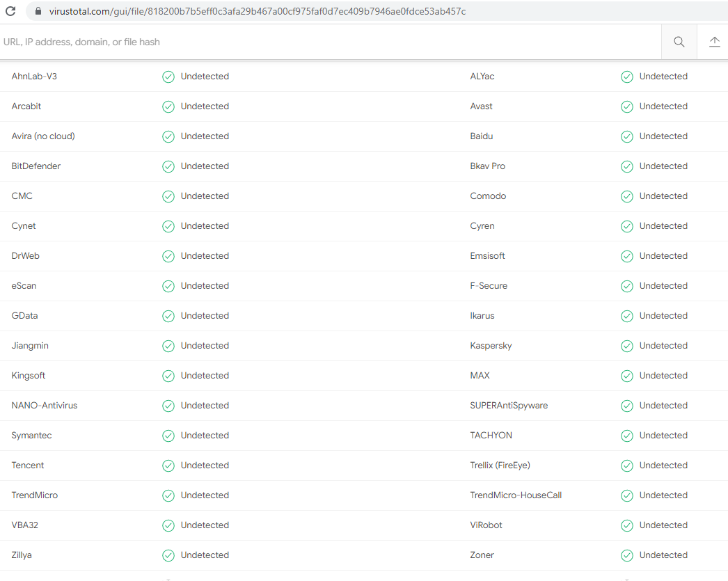728x581 pixels.
Task: Open the AhnLab-V3 result entry
Action: pos(34,77)
